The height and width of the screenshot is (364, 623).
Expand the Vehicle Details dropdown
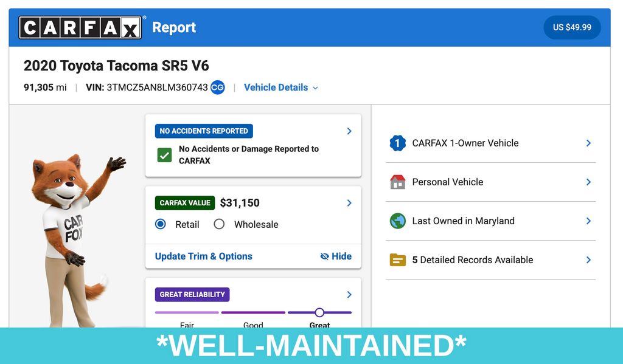click(281, 88)
